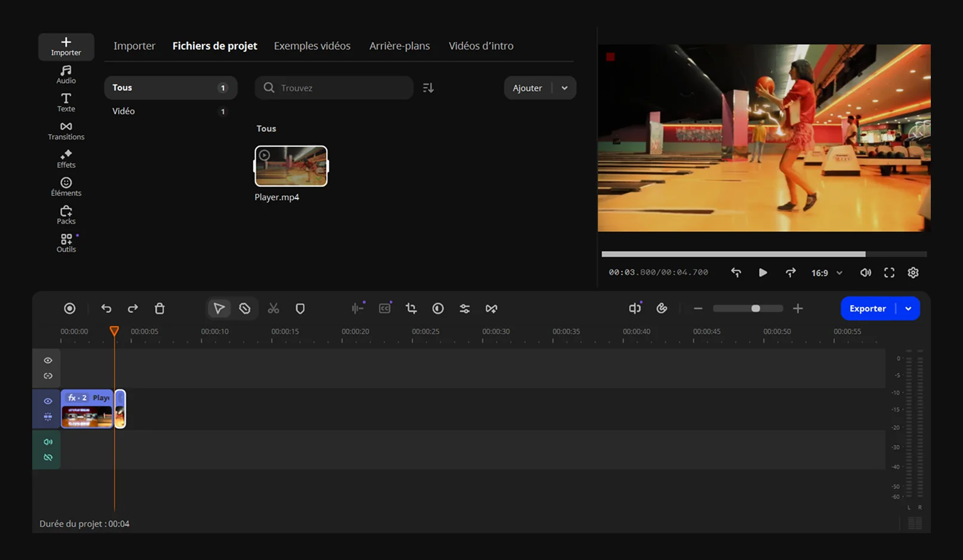Expand the Ajouter dropdown arrow

(x=564, y=88)
